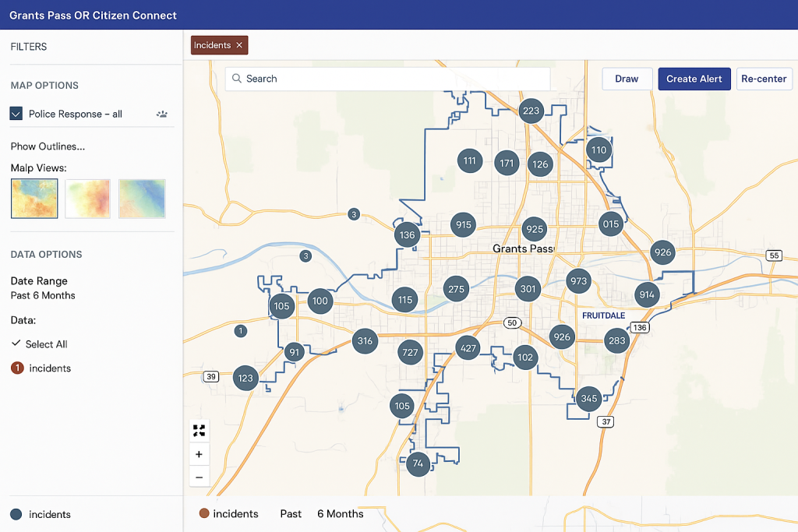Click the route 37 highway shield
The height and width of the screenshot is (532, 798).
point(606,421)
